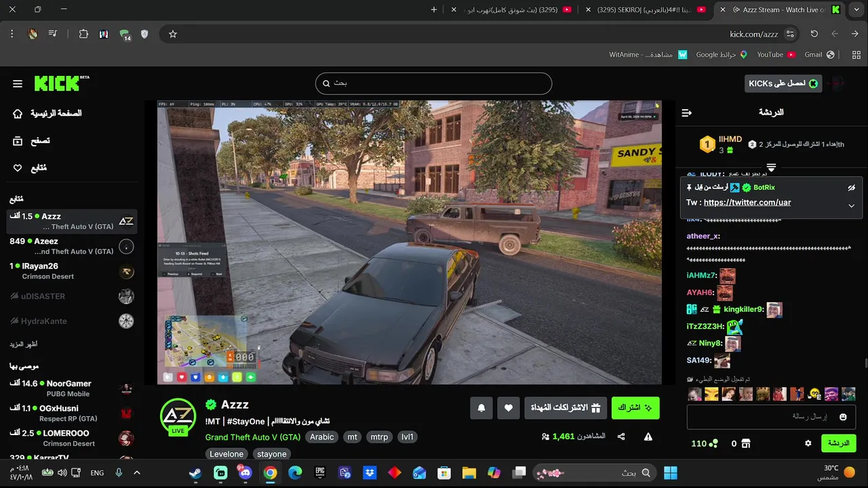
Task: Bookmark this page with the star icon
Action: (173, 34)
